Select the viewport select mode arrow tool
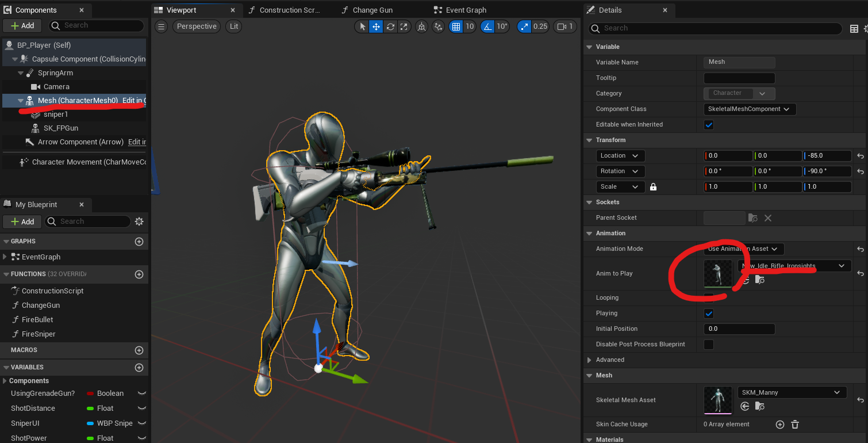This screenshot has height=443, width=868. [x=362, y=26]
